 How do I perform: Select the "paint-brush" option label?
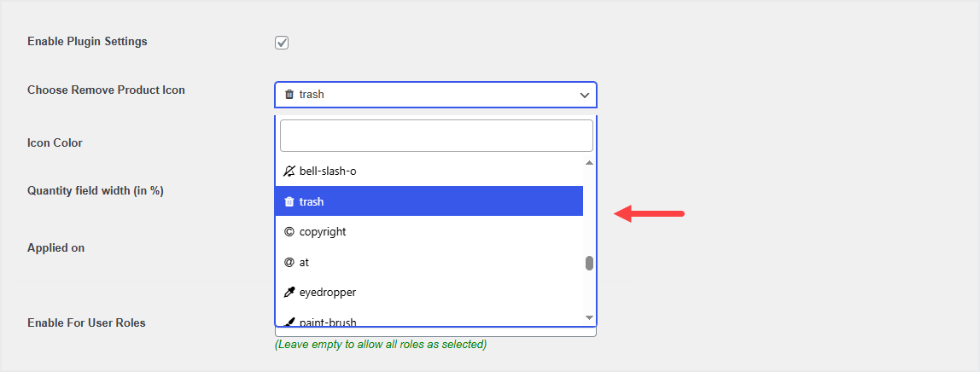[x=328, y=323]
